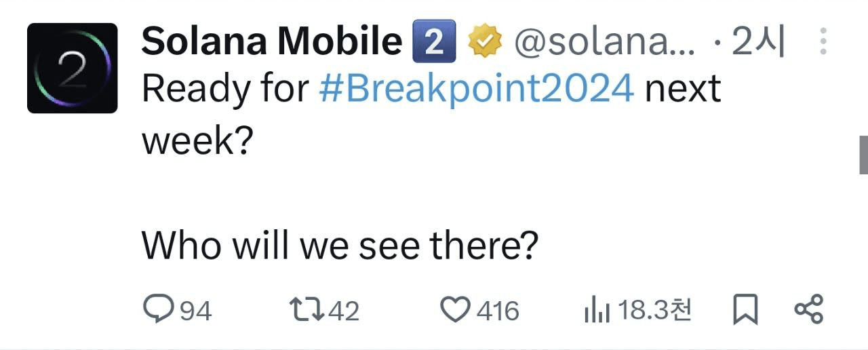The image size is (868, 350).
Task: Tap the retweet arrows icon
Action: tap(305, 311)
